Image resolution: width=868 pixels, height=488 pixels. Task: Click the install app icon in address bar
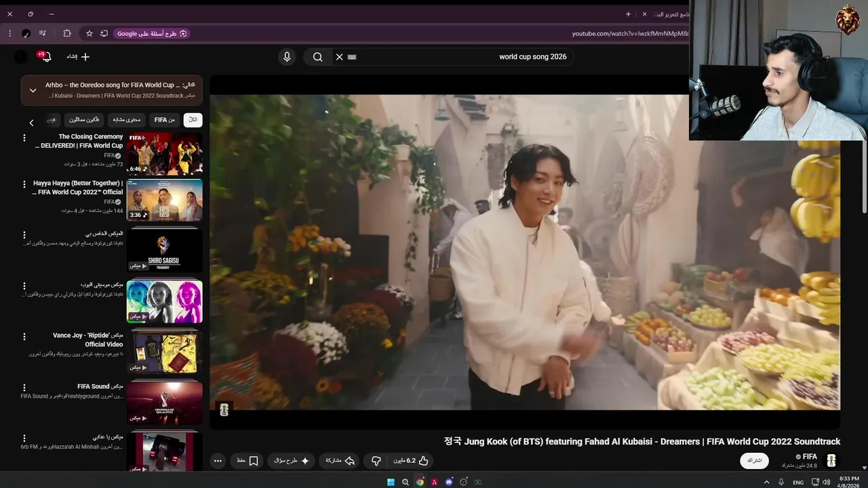(104, 33)
